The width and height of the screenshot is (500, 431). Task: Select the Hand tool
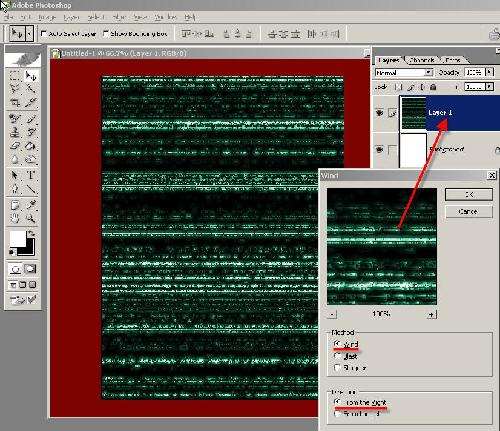(x=14, y=219)
